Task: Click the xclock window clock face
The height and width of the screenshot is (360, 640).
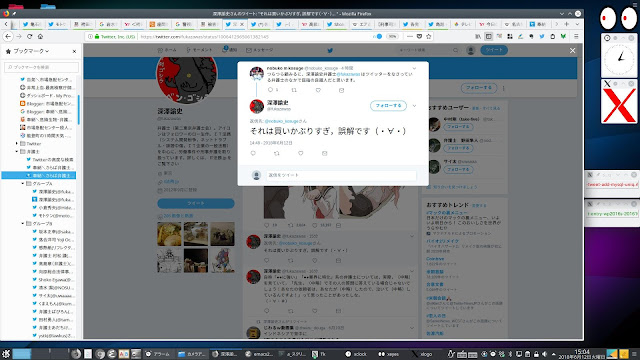Action: [x=619, y=59]
